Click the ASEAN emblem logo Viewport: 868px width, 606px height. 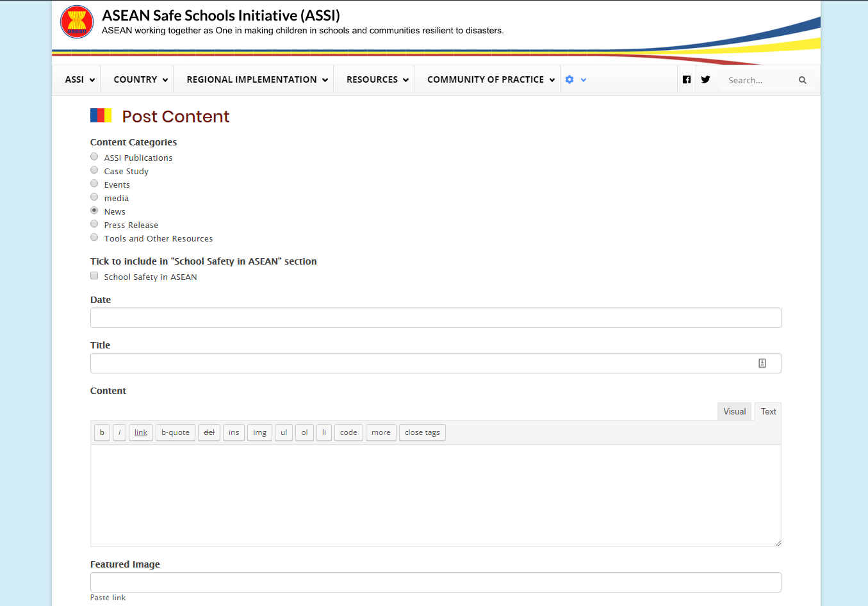point(77,22)
